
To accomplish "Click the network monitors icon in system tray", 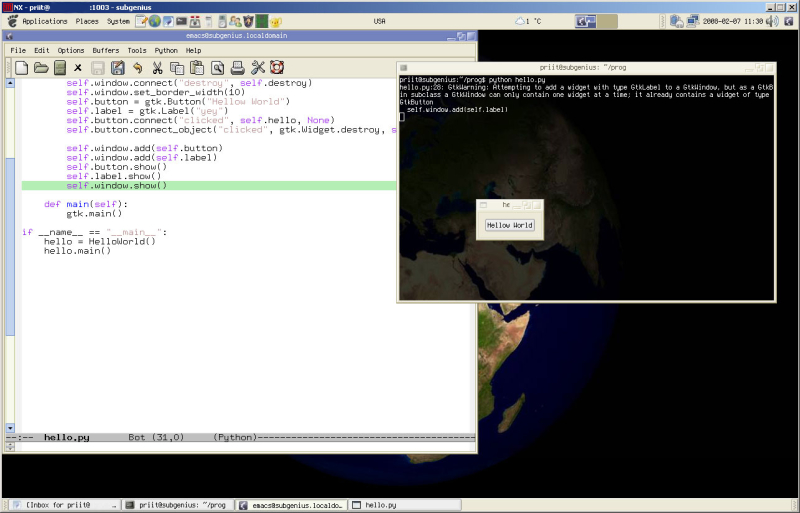I will point(692,21).
